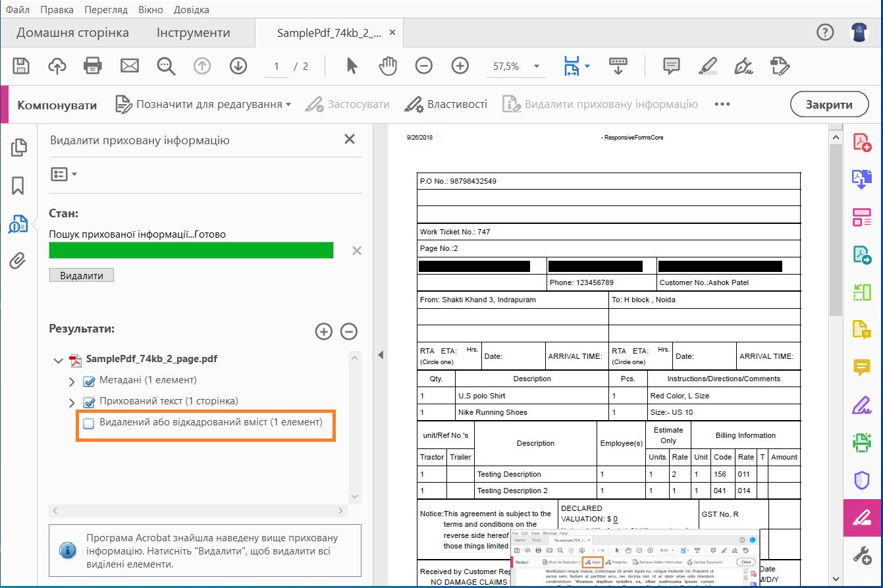This screenshot has height=588, width=883.
Task: Go to the next page arrow
Action: (x=238, y=66)
